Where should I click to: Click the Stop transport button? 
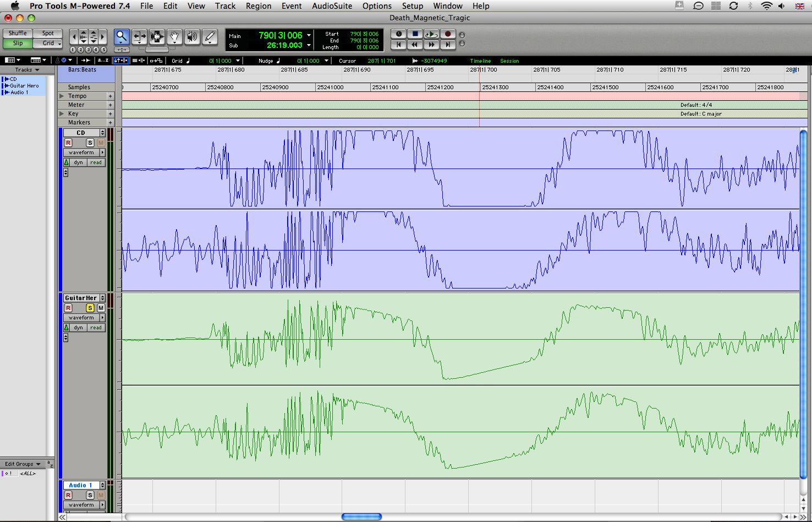click(x=415, y=34)
